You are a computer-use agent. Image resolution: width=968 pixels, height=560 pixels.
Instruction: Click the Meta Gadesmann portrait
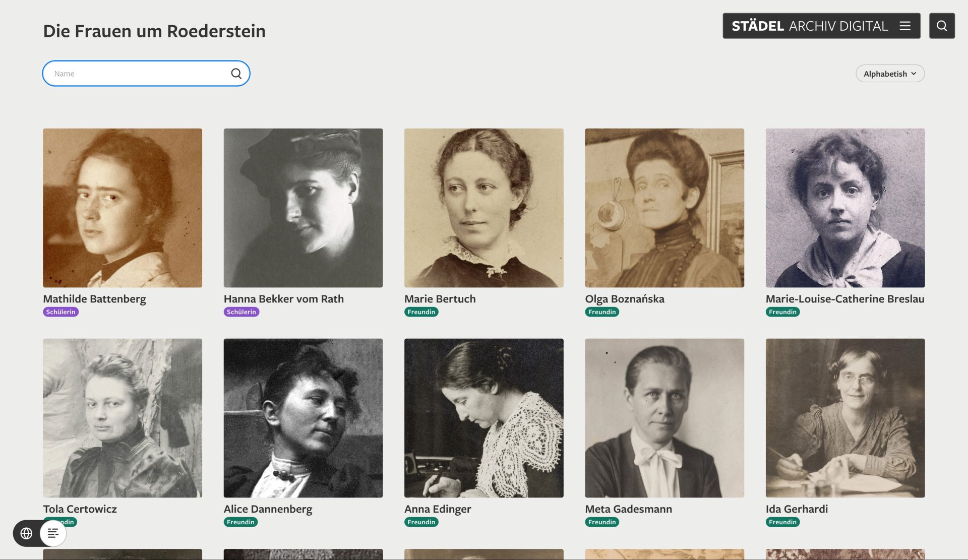click(x=664, y=418)
